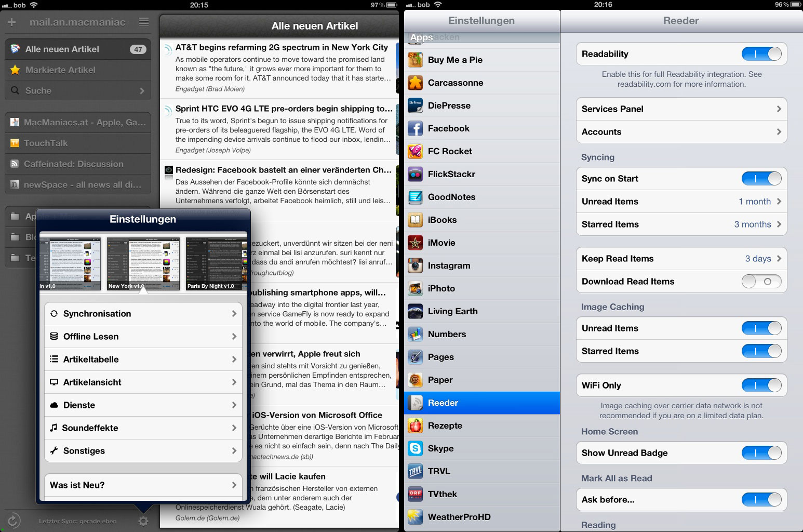Screen dimensions: 803x532
Task: Open the AT&T refarming 2G spectrum article
Action: (279, 68)
